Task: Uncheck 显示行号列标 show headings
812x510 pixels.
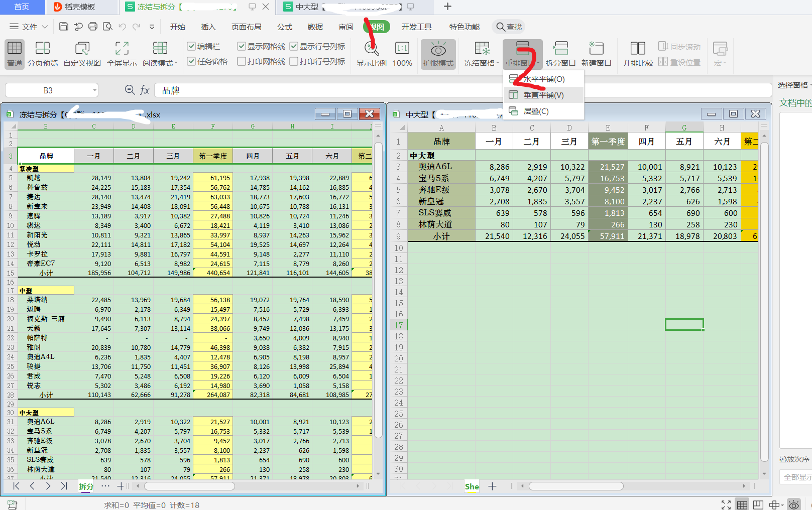Action: 294,46
